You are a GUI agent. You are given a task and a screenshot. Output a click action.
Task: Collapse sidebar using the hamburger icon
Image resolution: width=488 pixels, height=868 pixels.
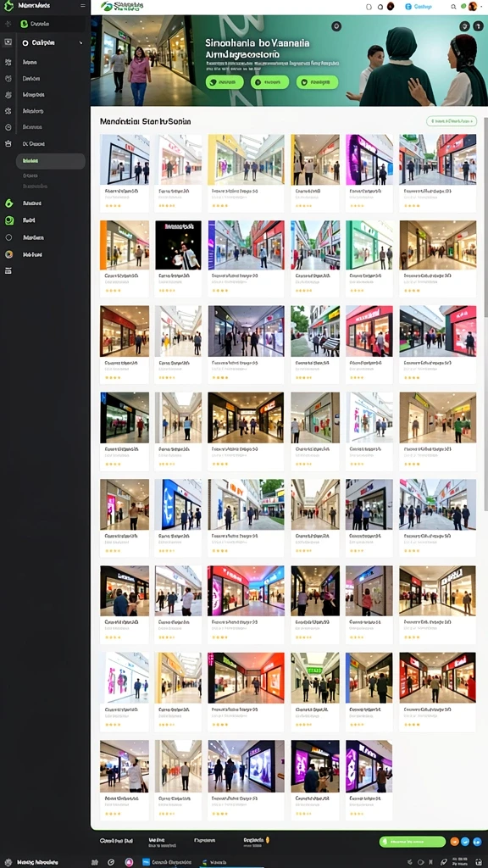[x=83, y=6]
